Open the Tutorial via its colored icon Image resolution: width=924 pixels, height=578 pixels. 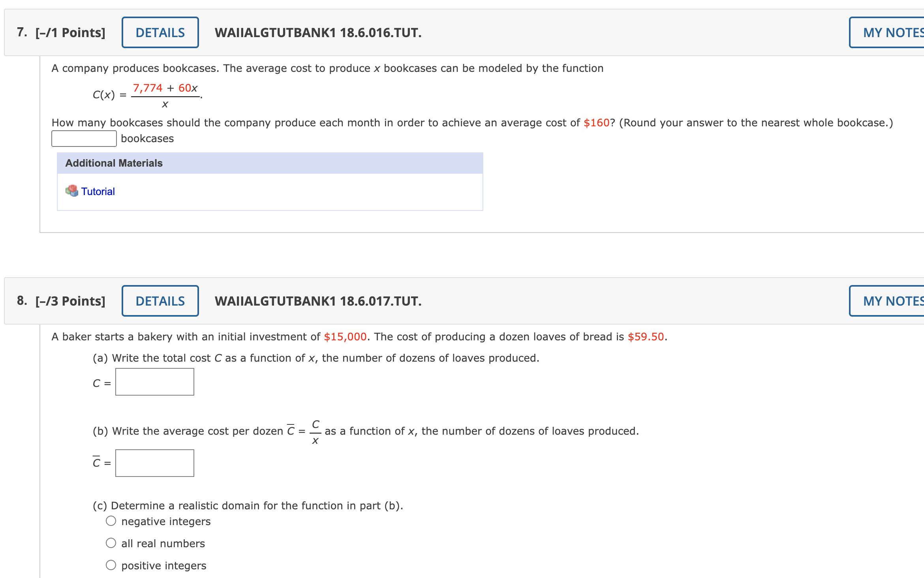(72, 191)
